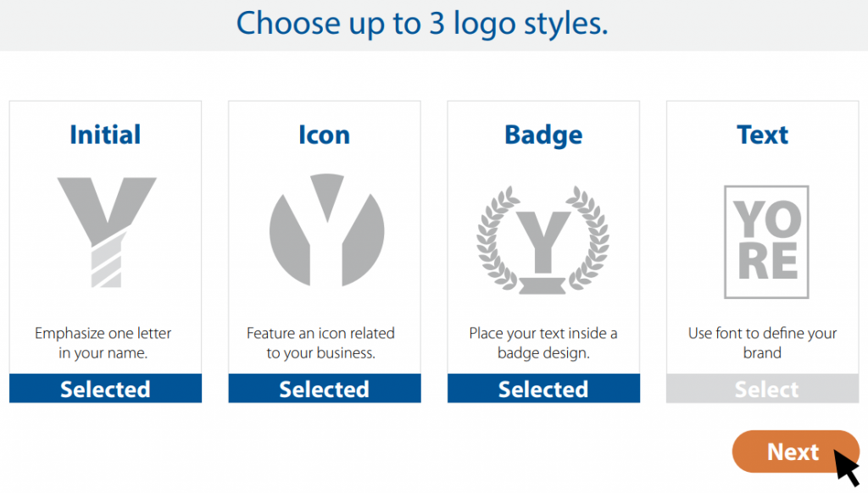Click the 'Choose up to 3 logo styles' title
Screen dimensions: 868x493
pos(423,23)
